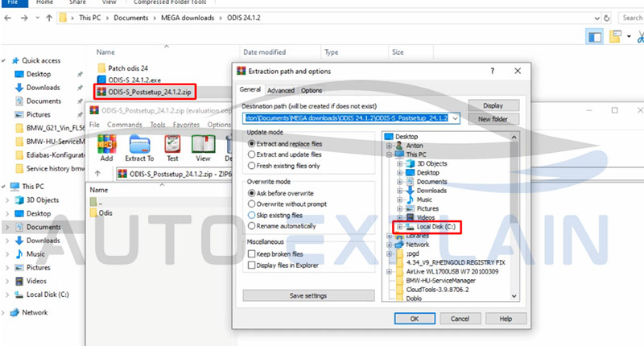This screenshot has height=346, width=644.
Task: Click scroll-down arrow of folder tree
Action: coord(514,296)
